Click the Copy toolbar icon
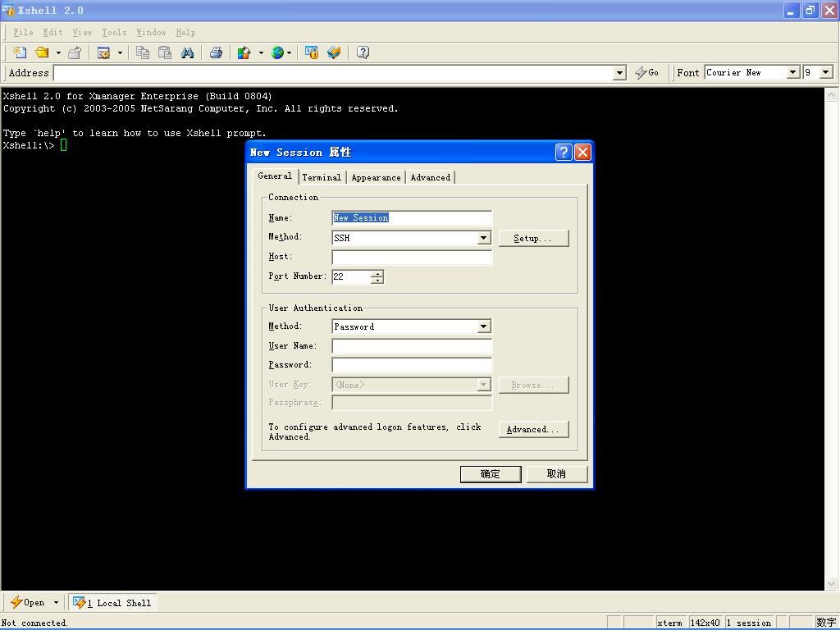 (x=143, y=52)
